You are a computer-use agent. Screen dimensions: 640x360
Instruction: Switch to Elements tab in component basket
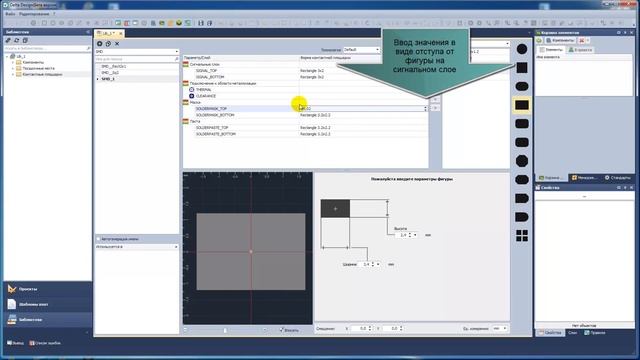(551, 50)
